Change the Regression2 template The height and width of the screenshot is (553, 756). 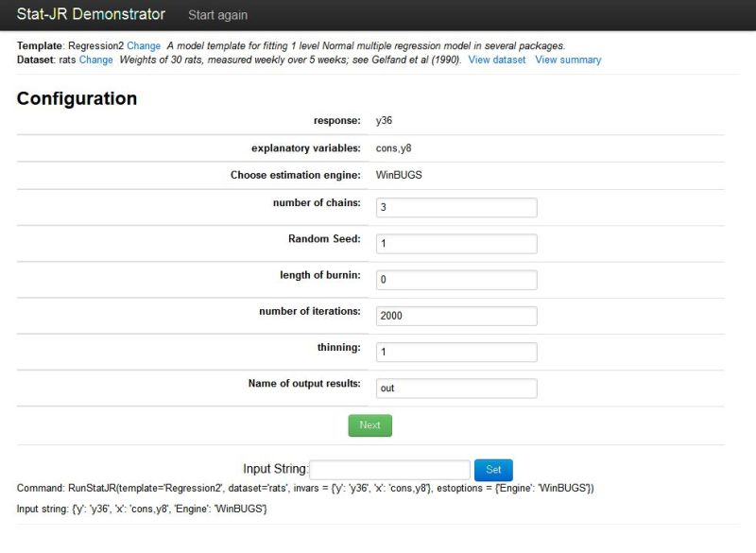(x=144, y=45)
